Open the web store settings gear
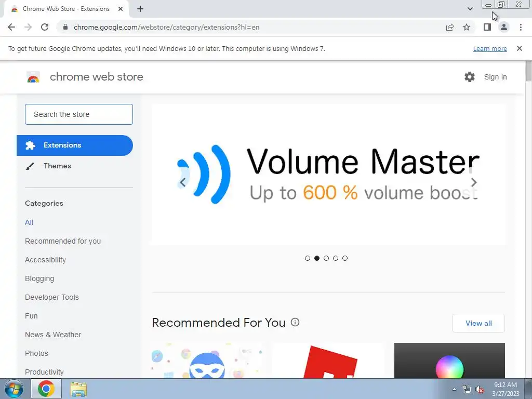This screenshot has height=399, width=532. pyautogui.click(x=470, y=77)
